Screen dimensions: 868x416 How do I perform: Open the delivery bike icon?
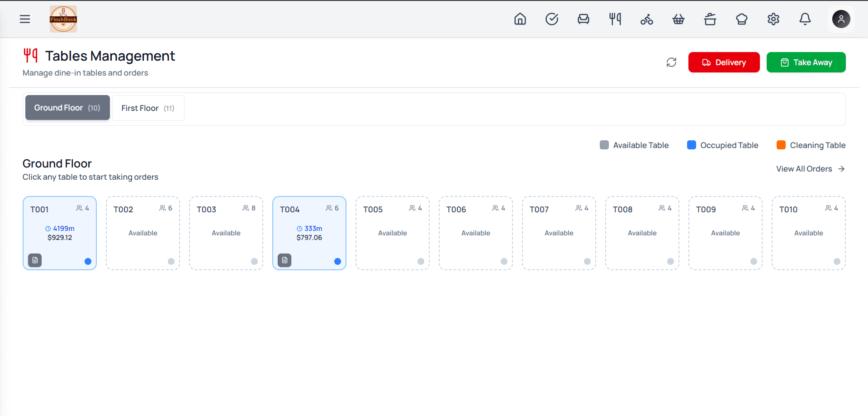[x=647, y=19]
